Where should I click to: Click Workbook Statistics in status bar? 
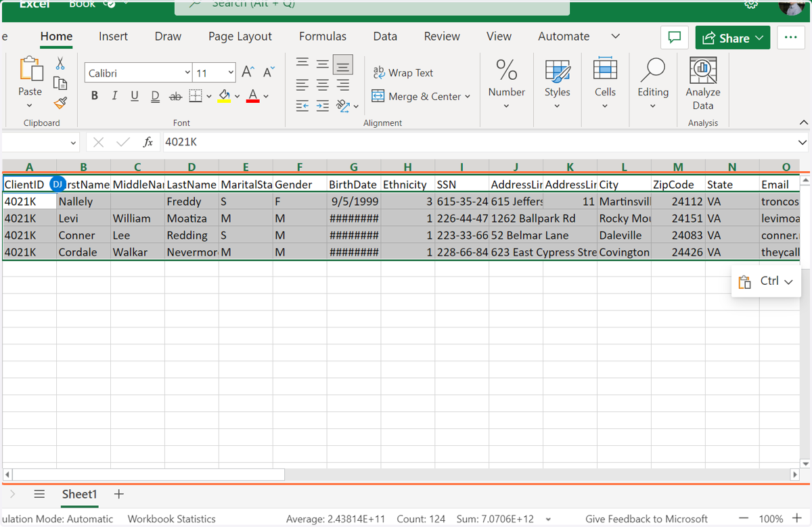pyautogui.click(x=171, y=519)
